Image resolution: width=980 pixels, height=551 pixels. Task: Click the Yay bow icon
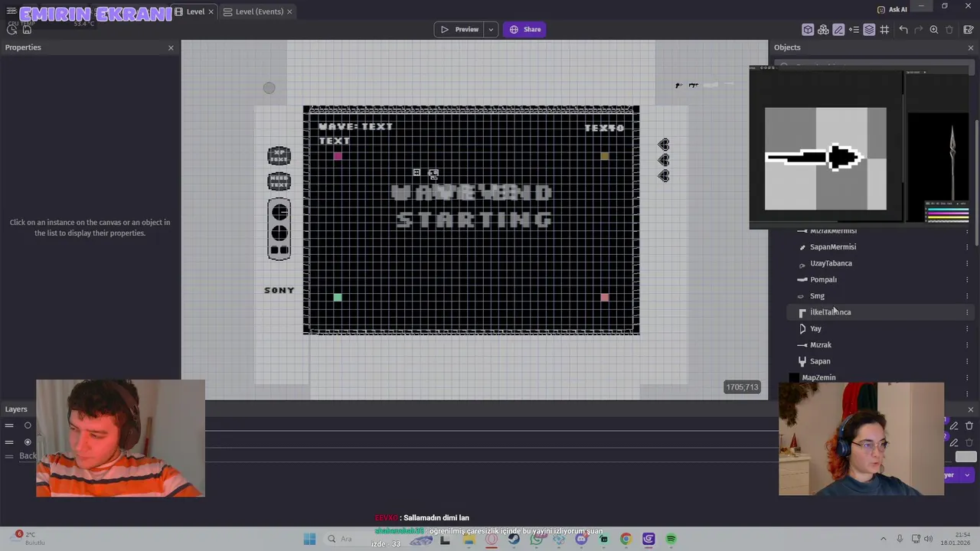(802, 328)
